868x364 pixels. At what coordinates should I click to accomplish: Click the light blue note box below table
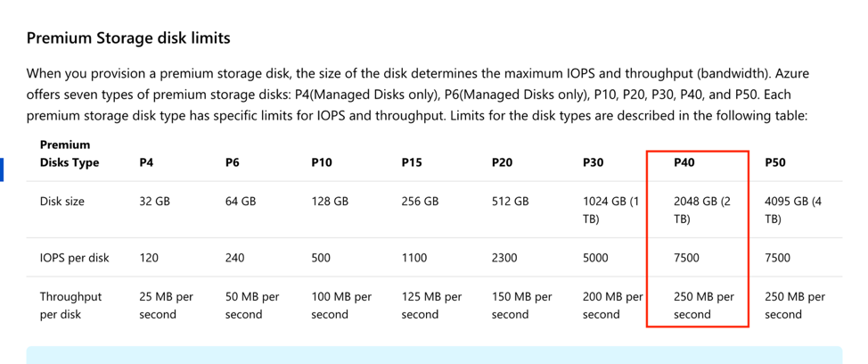point(434,355)
